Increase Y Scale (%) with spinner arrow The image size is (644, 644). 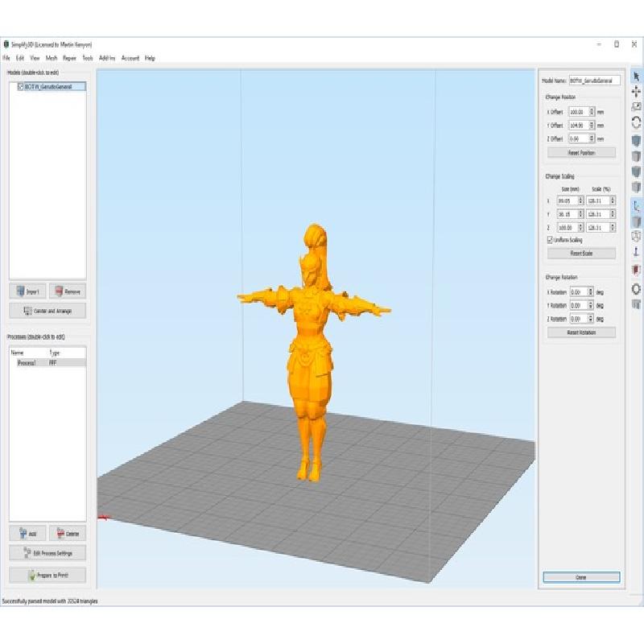click(x=613, y=212)
